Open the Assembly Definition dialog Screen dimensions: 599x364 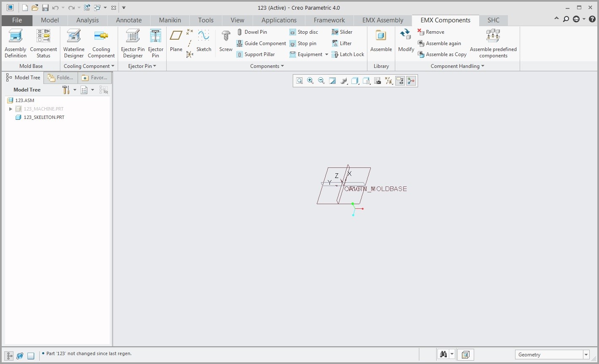coord(16,43)
